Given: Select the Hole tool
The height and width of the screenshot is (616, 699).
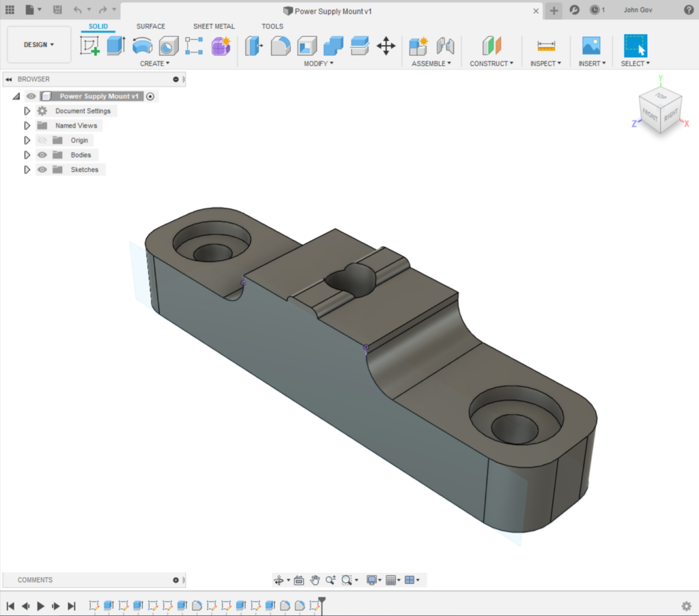Looking at the screenshot, I should [x=169, y=46].
